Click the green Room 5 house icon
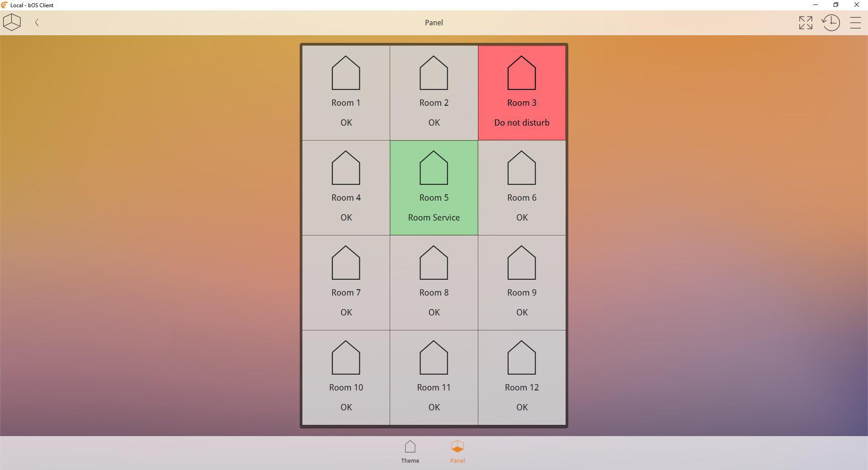868x470 pixels. [x=434, y=168]
